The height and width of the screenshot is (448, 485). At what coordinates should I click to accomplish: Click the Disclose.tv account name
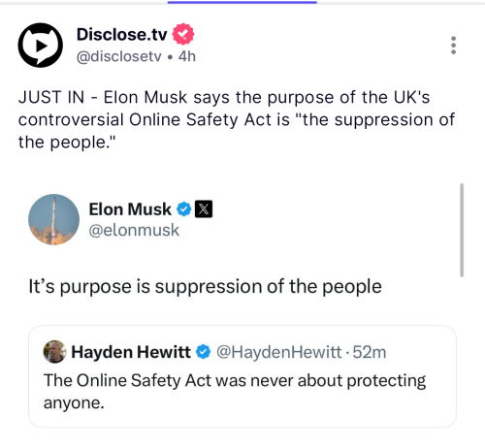(x=122, y=34)
